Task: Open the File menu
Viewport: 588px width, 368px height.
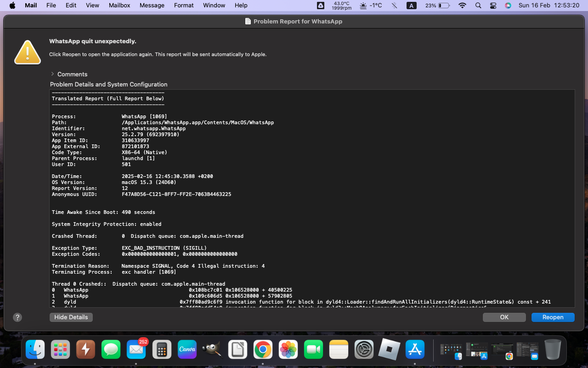Action: pyautogui.click(x=51, y=6)
